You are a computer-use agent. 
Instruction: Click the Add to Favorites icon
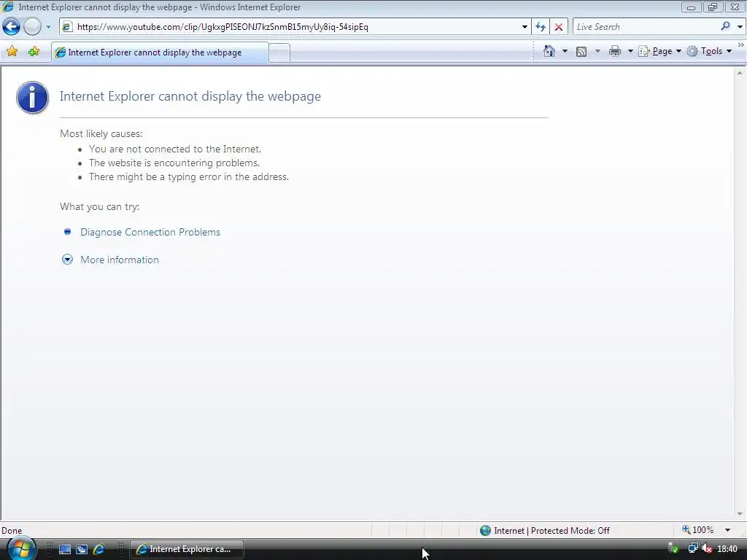(34, 52)
